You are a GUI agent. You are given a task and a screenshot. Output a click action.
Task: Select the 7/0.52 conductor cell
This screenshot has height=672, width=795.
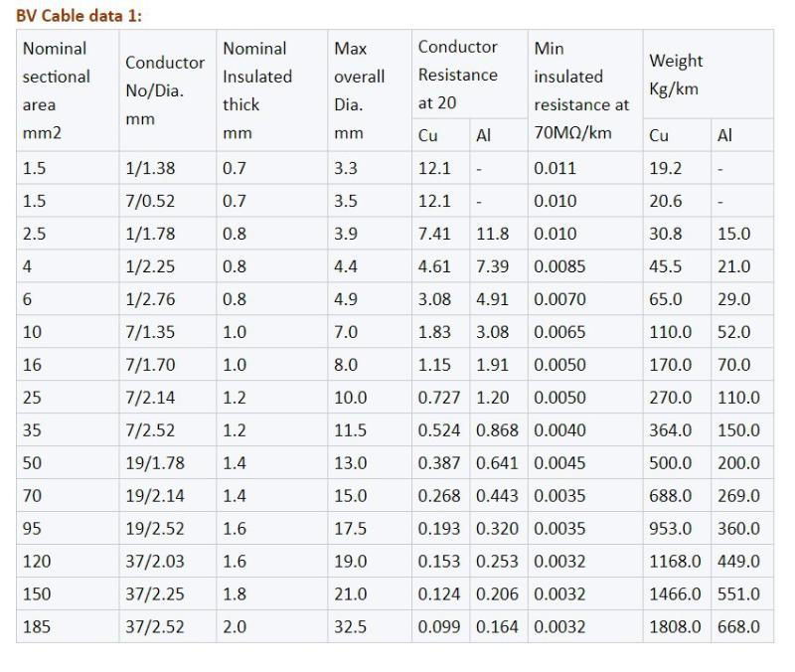pyautogui.click(x=150, y=201)
